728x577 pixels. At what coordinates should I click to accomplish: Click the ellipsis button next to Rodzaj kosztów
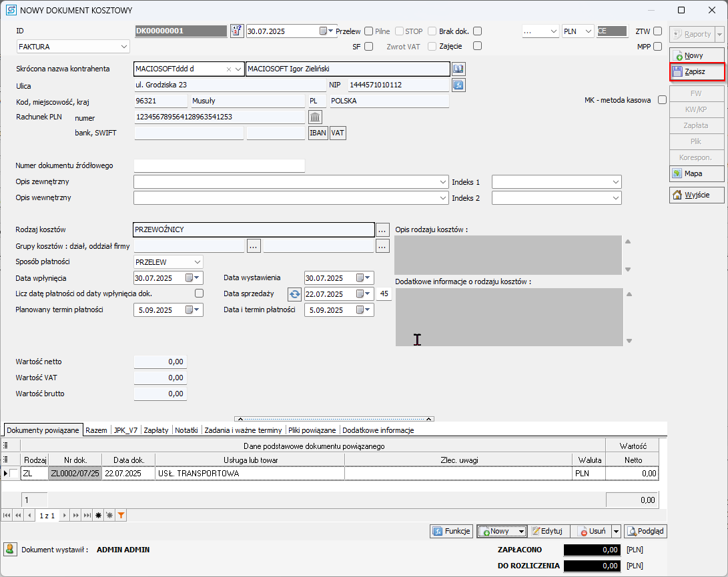coord(382,229)
